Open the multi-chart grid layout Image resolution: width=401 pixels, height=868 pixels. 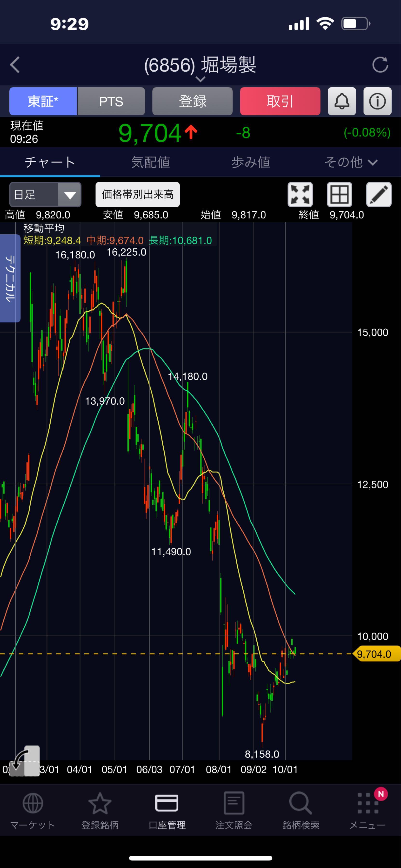(x=339, y=194)
